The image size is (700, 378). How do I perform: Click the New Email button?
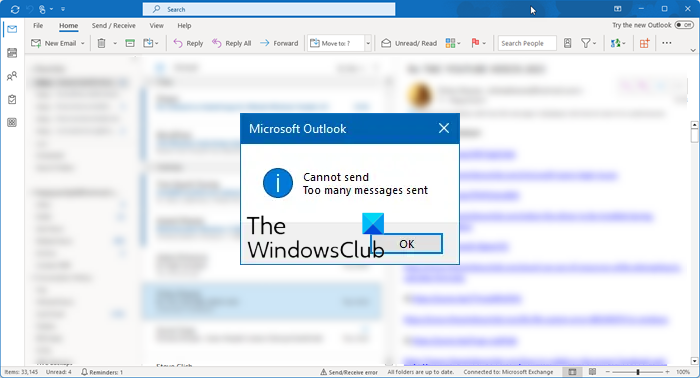[x=54, y=43]
